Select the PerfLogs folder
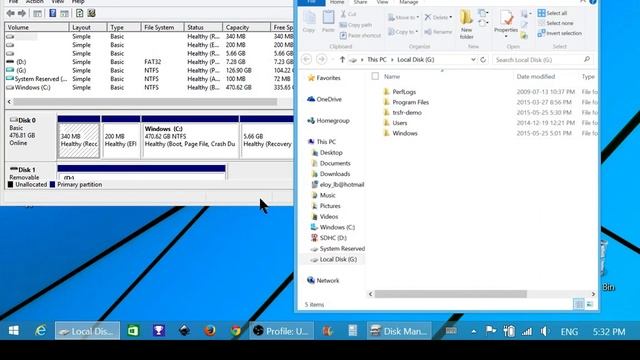The height and width of the screenshot is (360, 640). 404,92
